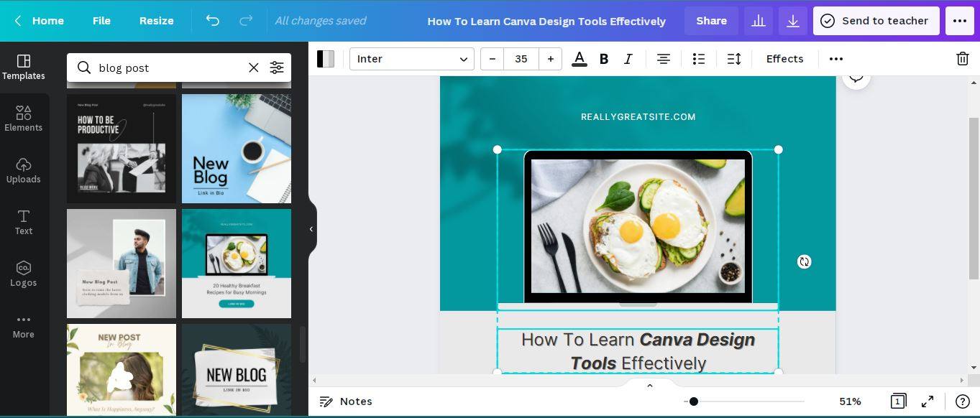Open the insights bar chart icon

pos(758,21)
